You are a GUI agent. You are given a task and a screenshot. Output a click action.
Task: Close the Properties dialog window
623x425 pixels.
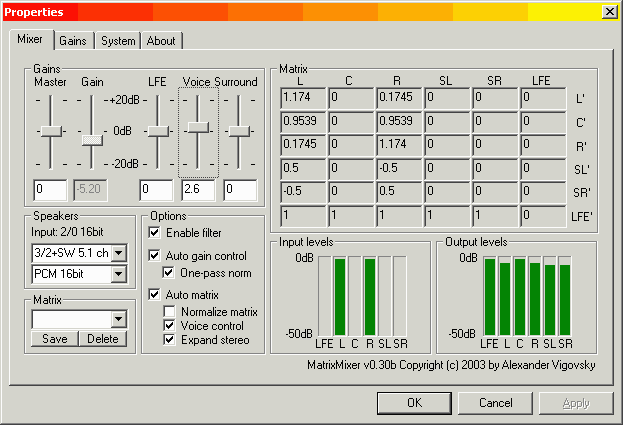click(609, 12)
